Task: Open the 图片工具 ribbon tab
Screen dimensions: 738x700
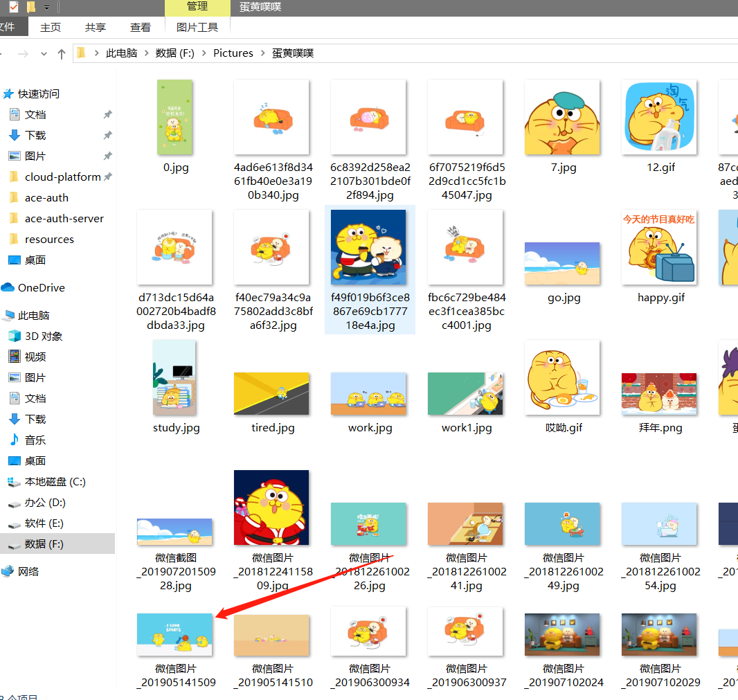Action: (x=197, y=27)
